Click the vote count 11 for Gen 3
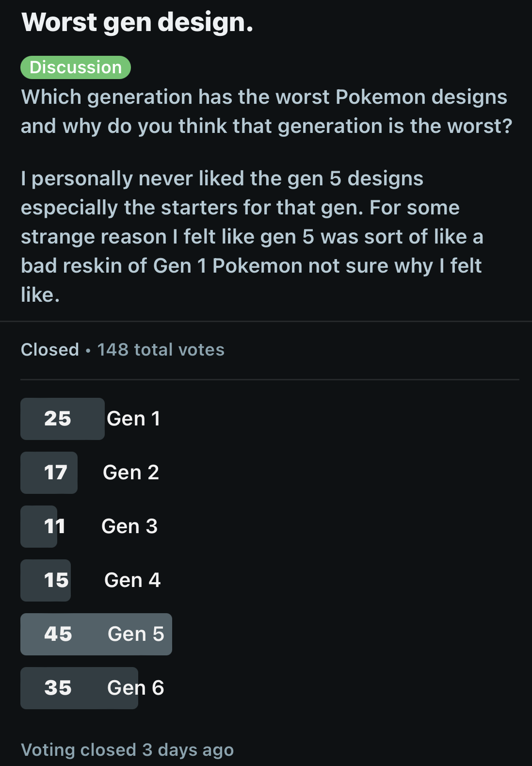532x766 pixels. click(54, 526)
